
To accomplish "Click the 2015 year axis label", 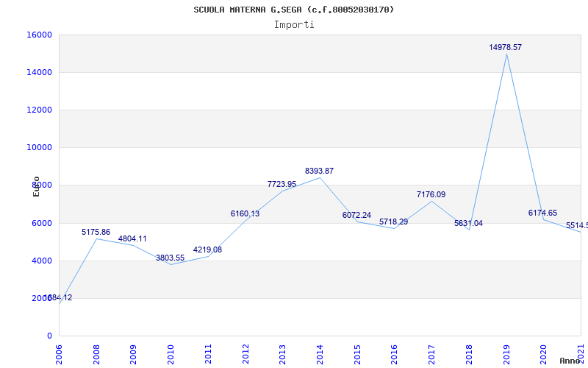I will [357, 354].
